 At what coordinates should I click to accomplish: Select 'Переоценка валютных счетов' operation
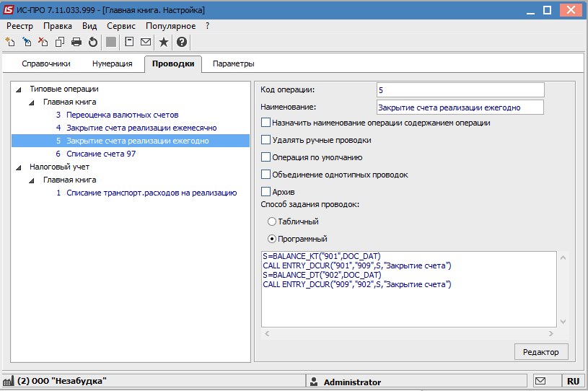point(122,115)
